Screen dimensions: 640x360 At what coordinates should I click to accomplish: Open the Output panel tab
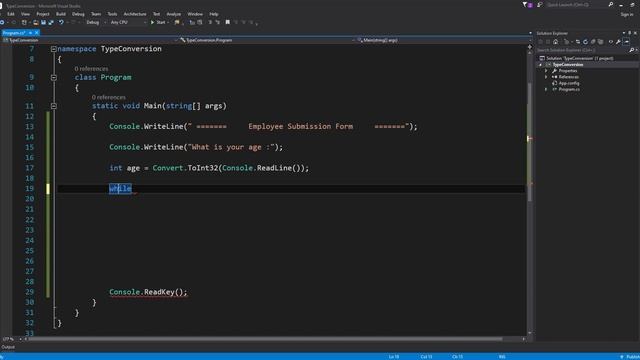tap(8, 347)
